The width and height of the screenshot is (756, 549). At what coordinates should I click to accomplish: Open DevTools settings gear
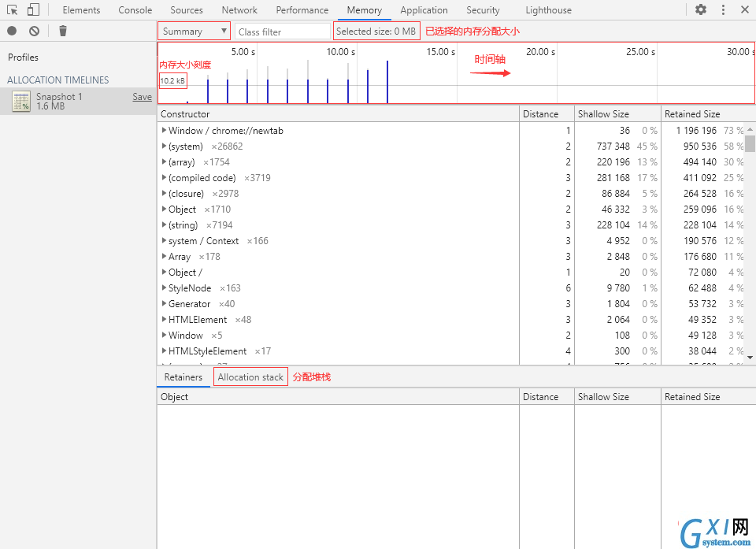[x=701, y=9]
